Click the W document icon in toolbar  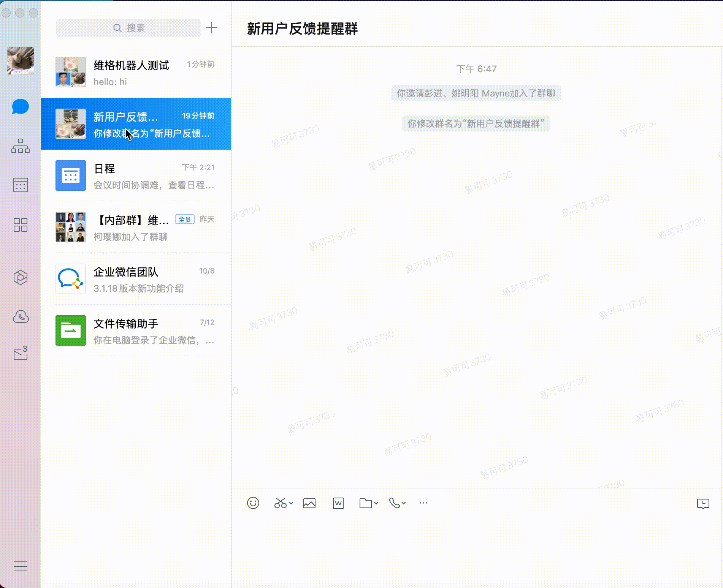[x=338, y=503]
